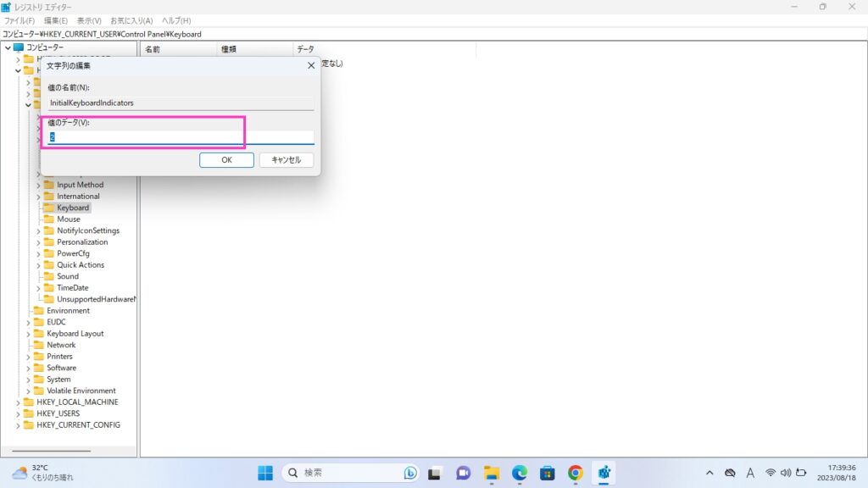
Task: Click the Sound folder icon
Action: (49, 276)
